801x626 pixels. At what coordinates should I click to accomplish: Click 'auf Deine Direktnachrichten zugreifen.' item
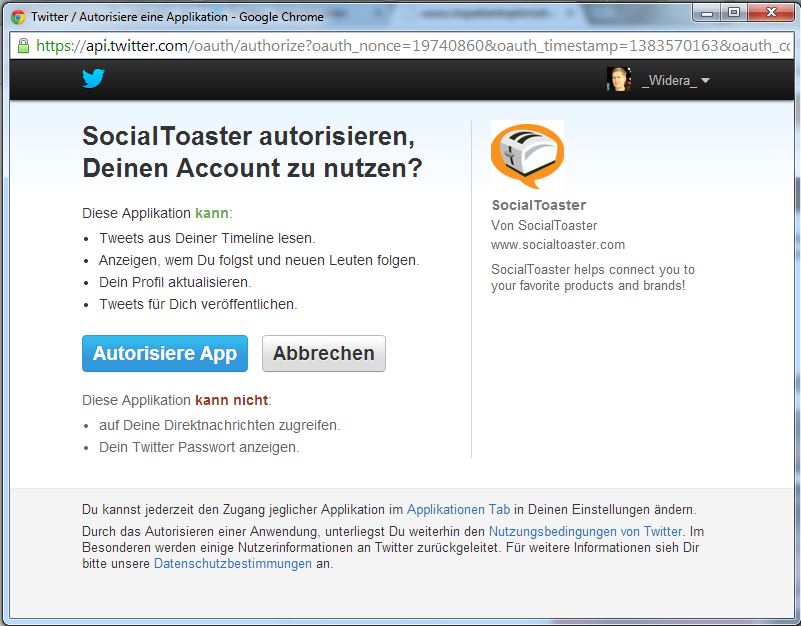pyautogui.click(x=220, y=425)
